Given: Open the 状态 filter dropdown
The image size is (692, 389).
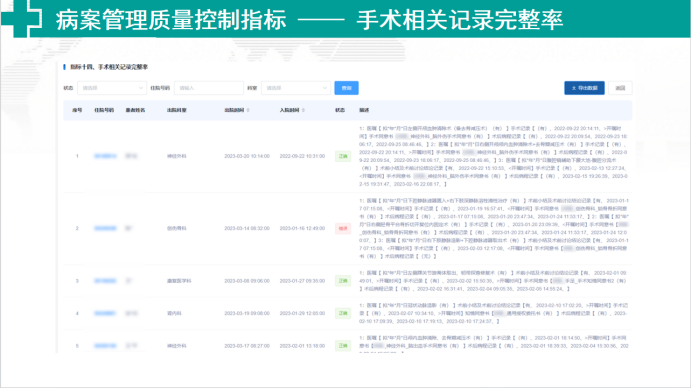Looking at the screenshot, I should [111, 88].
